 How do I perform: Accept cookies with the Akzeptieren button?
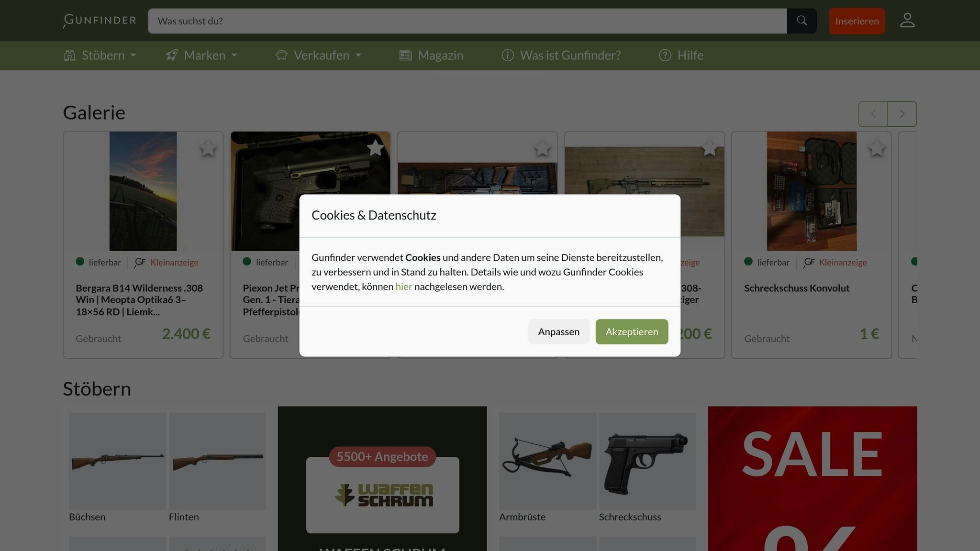click(x=631, y=331)
